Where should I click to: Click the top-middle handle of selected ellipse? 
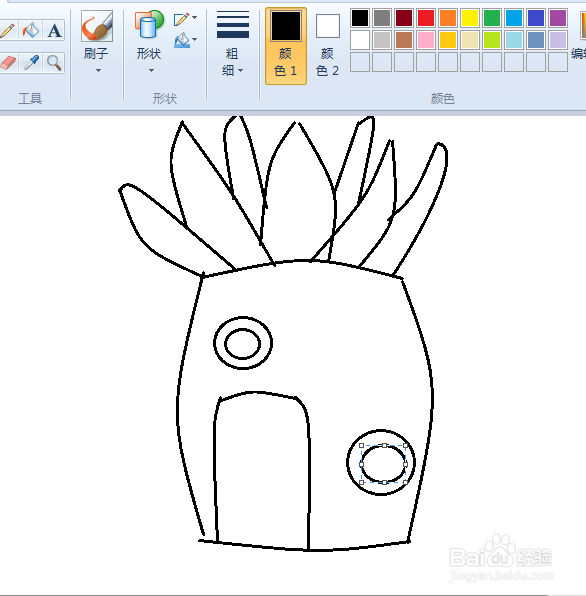[385, 445]
